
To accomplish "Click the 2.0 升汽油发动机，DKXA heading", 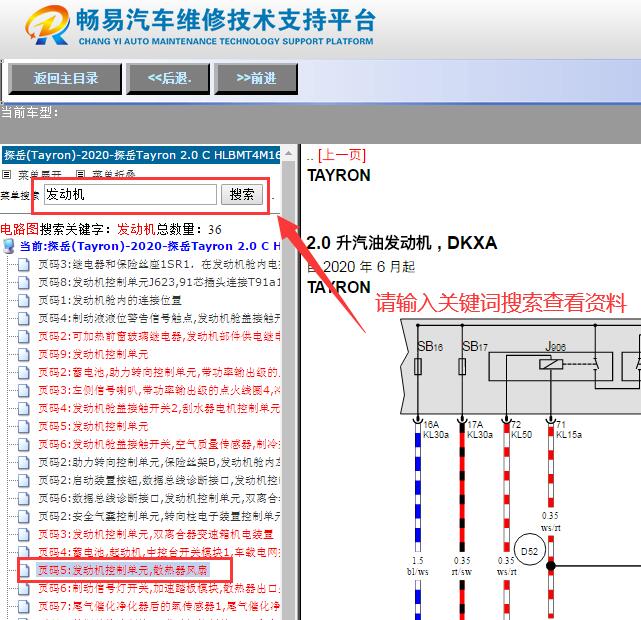I will coord(402,243).
